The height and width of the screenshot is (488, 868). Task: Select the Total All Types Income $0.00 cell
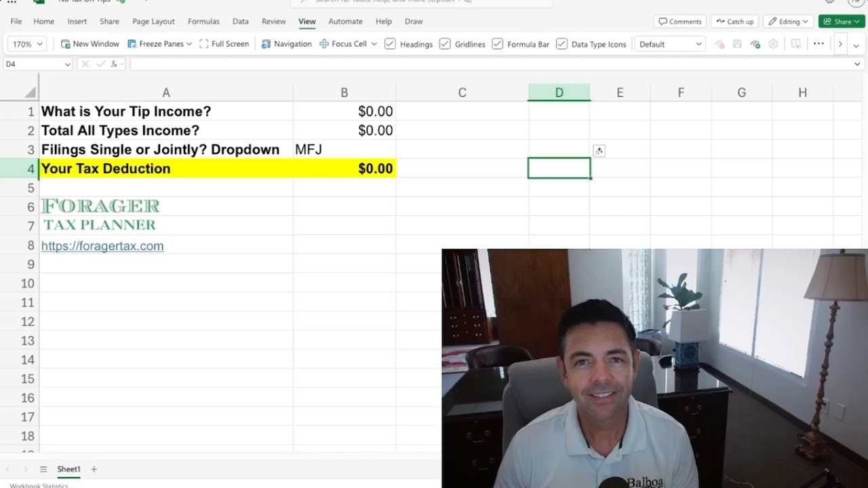(x=344, y=130)
